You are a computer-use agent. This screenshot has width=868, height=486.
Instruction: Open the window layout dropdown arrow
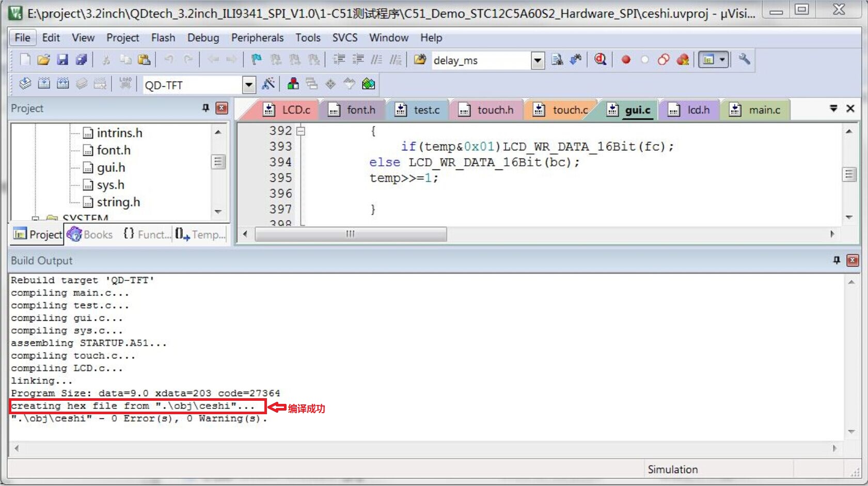pyautogui.click(x=722, y=60)
